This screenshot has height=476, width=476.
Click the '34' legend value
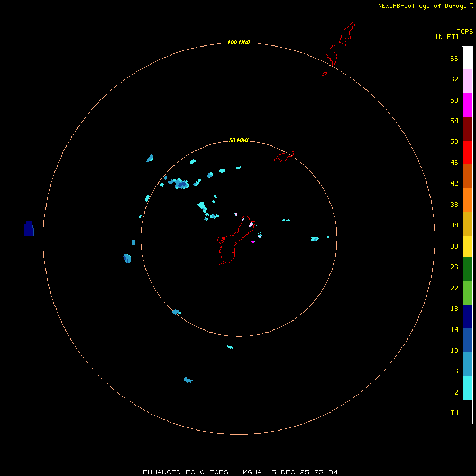click(454, 225)
